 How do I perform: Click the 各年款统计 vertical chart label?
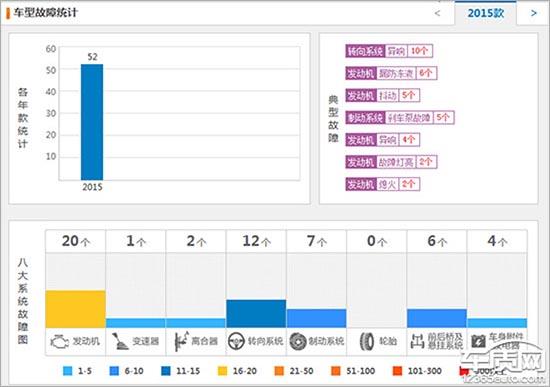click(x=23, y=118)
